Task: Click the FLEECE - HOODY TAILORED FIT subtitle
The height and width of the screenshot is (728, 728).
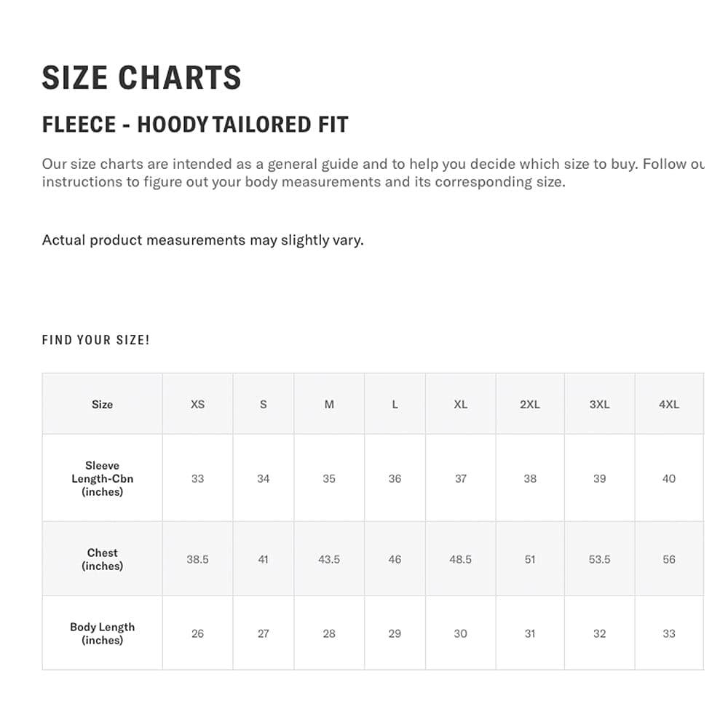Action: point(195,124)
